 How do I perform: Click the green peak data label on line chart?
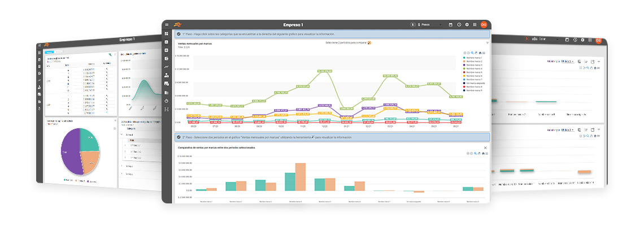[x=324, y=71]
